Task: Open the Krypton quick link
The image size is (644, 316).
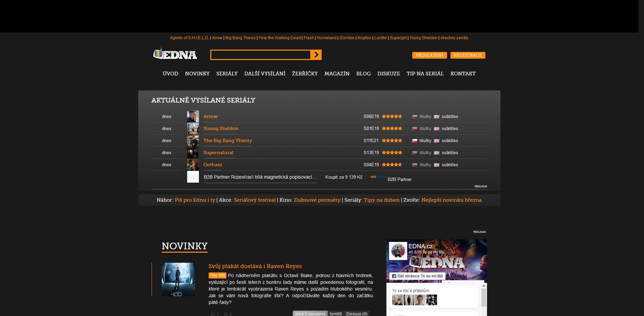Action: tap(364, 38)
